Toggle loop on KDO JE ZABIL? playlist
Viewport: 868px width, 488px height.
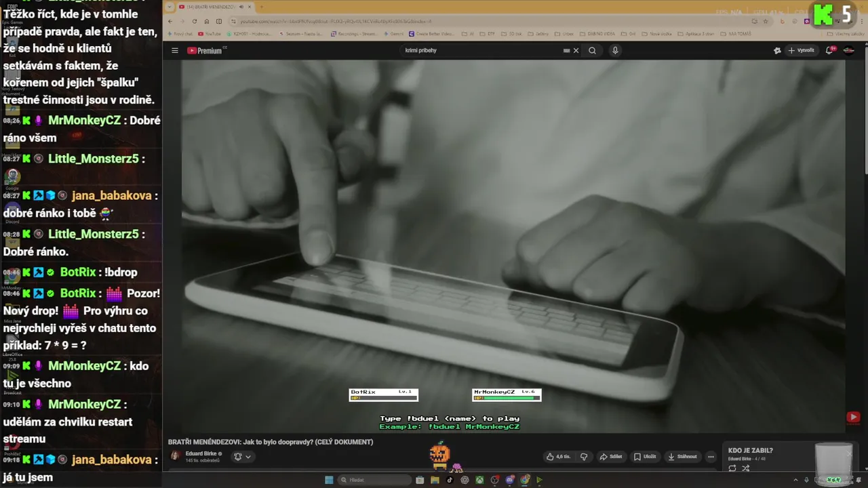[x=732, y=468]
